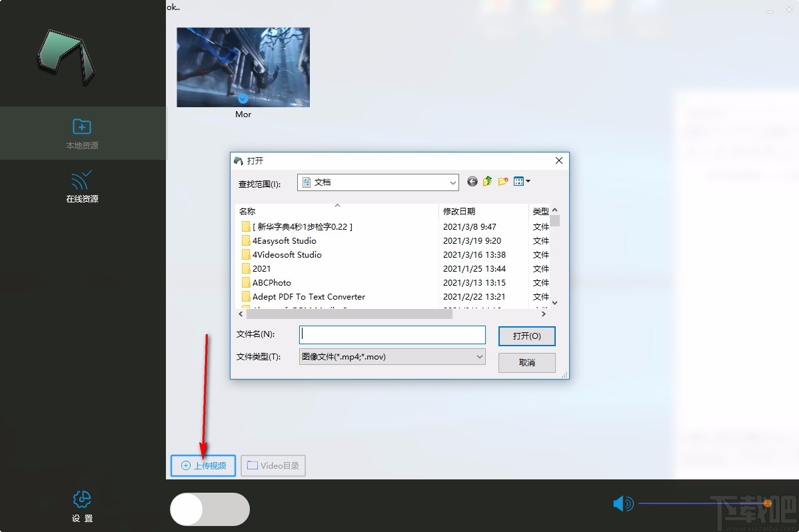Go up one folder level in the dialog
The width and height of the screenshot is (799, 532).
(x=487, y=181)
